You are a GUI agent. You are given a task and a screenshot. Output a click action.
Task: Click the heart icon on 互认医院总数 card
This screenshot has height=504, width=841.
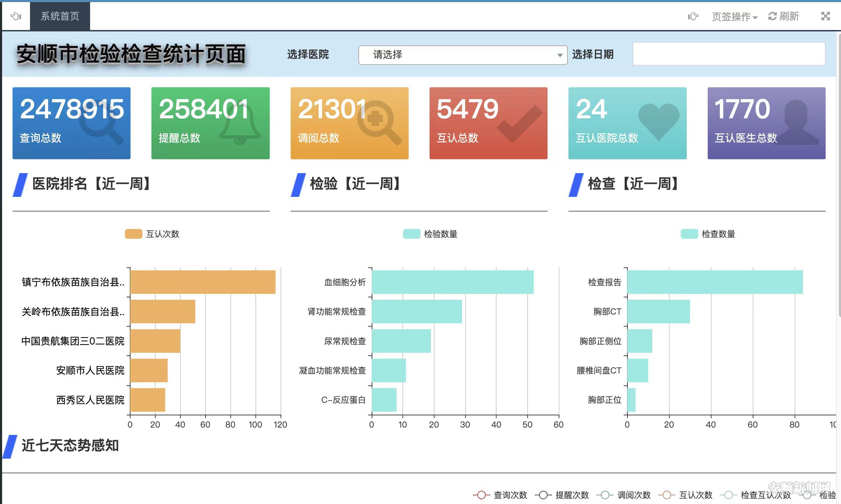(x=658, y=121)
